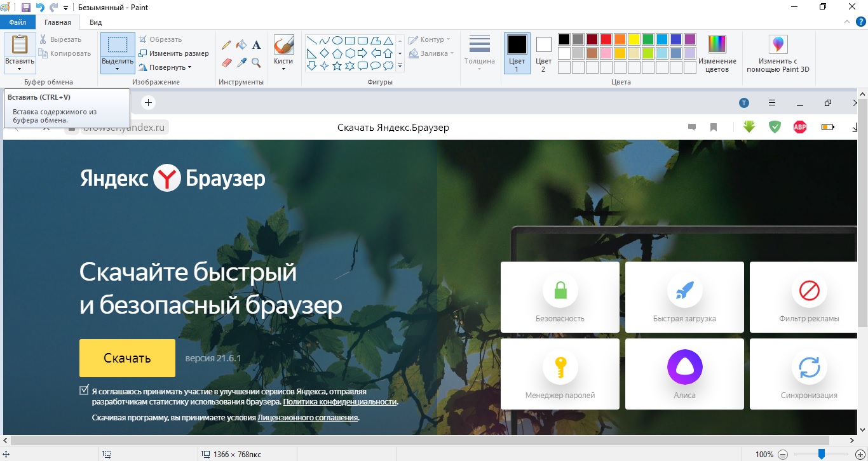Pick the red color swatch

[606, 39]
